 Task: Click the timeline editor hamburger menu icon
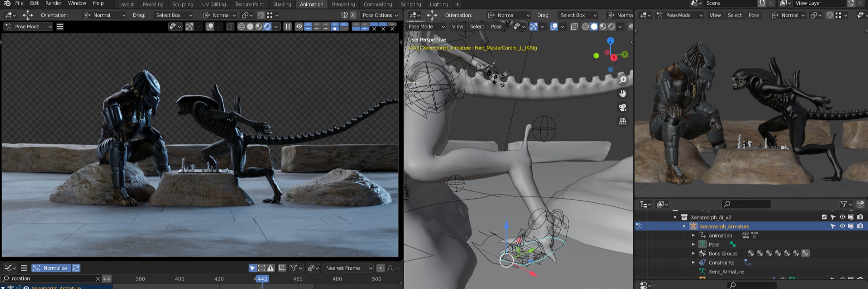pyautogui.click(x=24, y=268)
